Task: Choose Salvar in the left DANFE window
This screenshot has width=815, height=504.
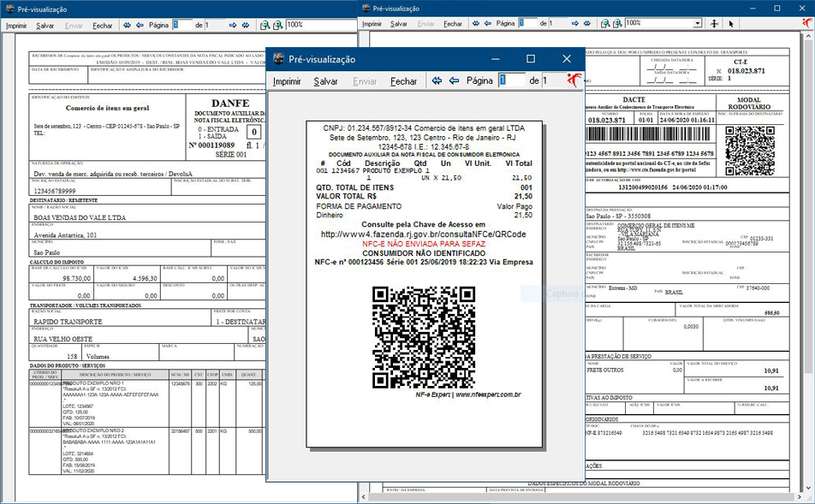Action: pyautogui.click(x=45, y=26)
